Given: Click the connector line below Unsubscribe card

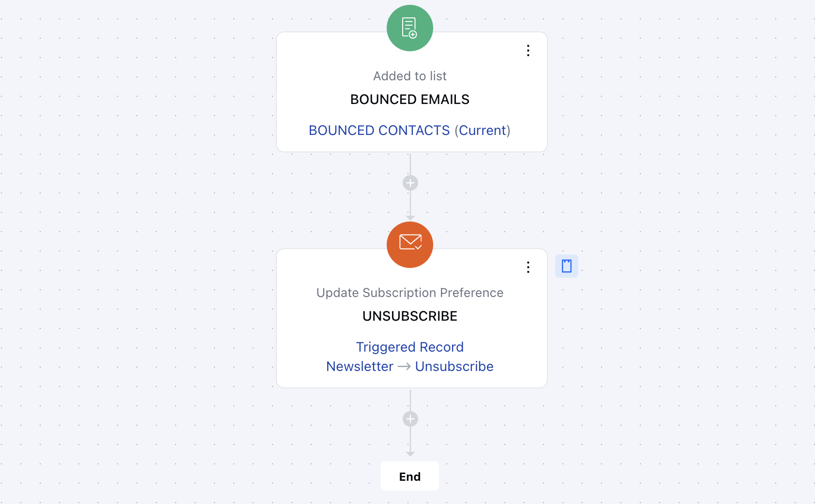Looking at the screenshot, I should click(410, 400).
